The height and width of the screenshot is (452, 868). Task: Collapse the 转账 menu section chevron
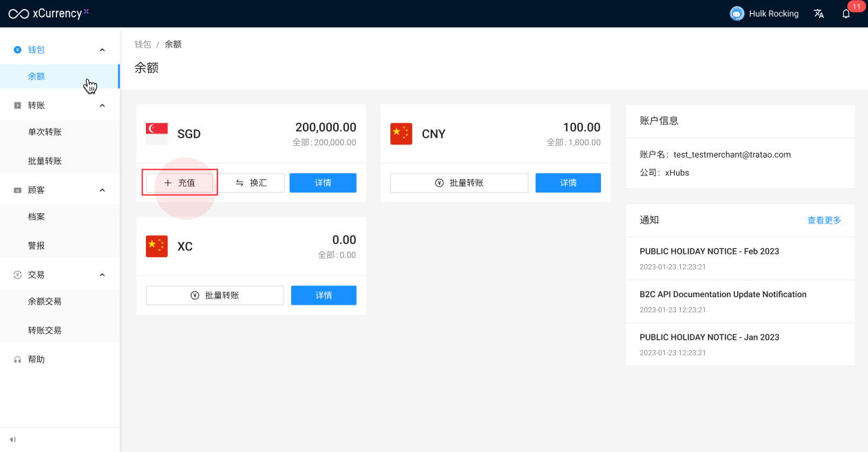(103, 105)
